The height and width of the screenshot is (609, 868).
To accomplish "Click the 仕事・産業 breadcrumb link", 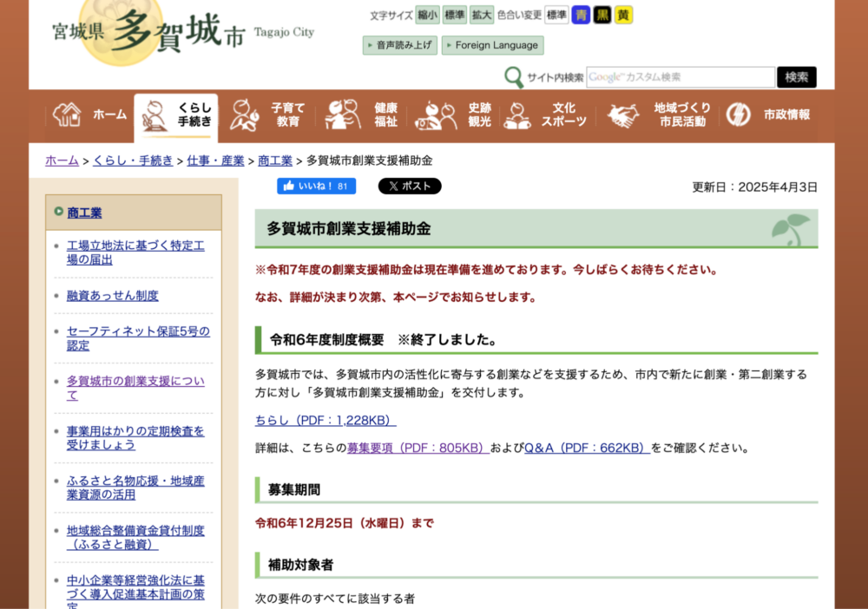I will point(215,160).
